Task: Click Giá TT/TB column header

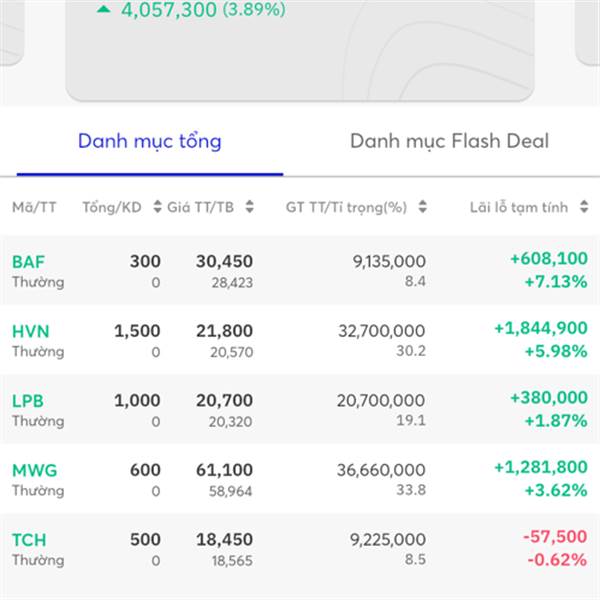Action: [x=200, y=207]
